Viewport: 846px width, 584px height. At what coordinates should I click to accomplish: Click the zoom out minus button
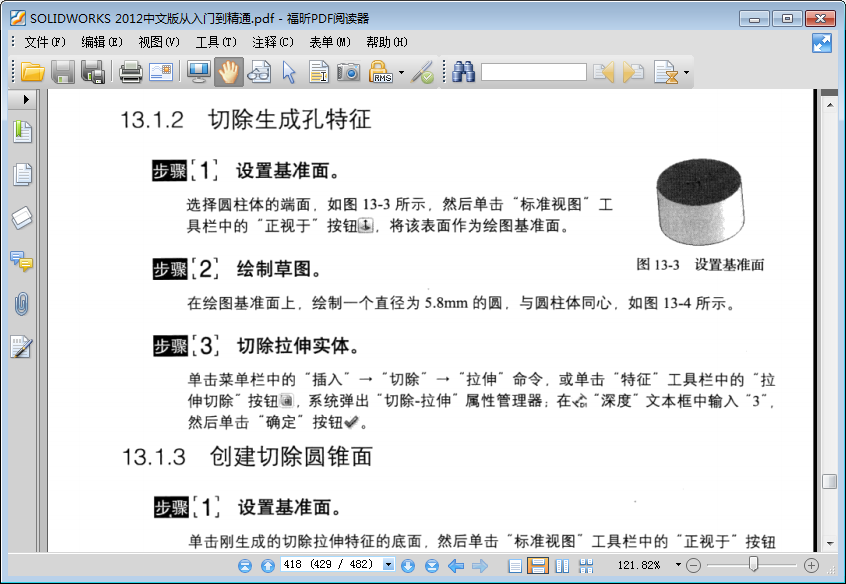(x=693, y=566)
